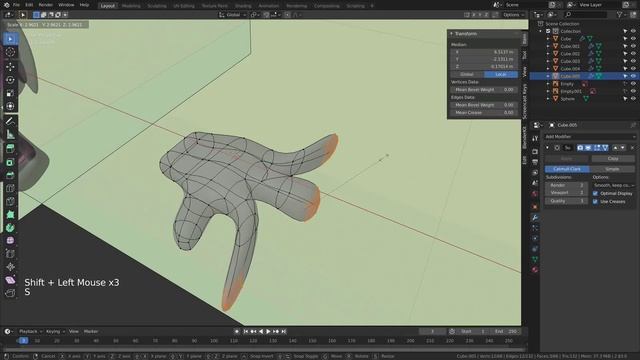The image size is (640, 360).
Task: Open the Render menu
Action: [45, 5]
